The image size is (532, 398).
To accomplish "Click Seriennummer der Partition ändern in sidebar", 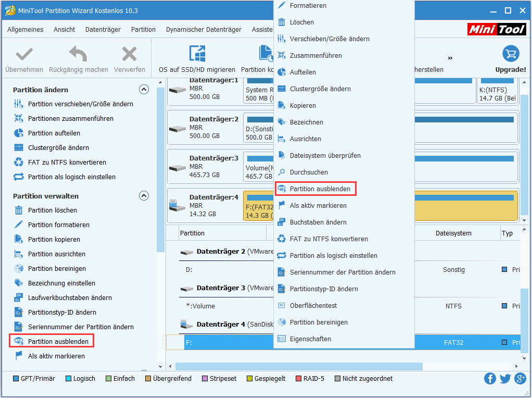I will coord(81,327).
